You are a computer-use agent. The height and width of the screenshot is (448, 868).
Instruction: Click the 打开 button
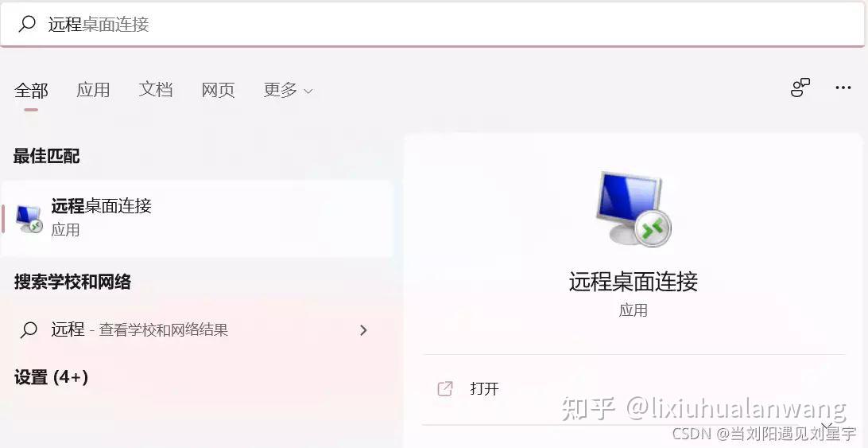pyautogui.click(x=634, y=388)
